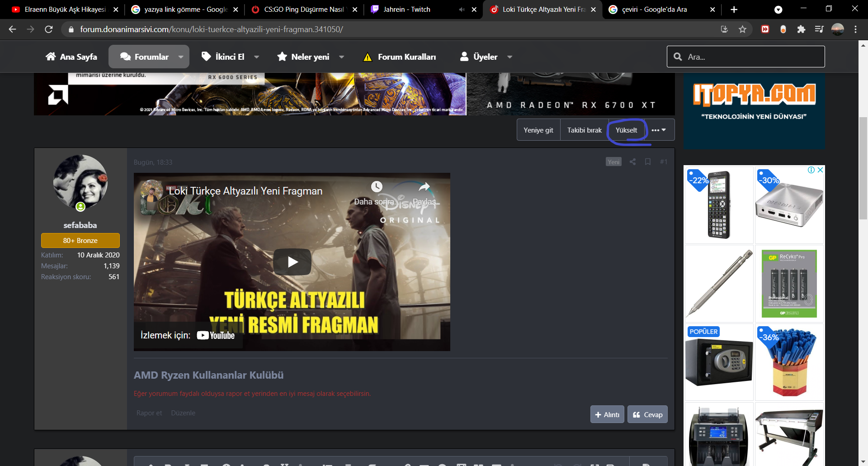This screenshot has height=466, width=868.
Task: Click the Itopya.com ad banner
Action: (754, 111)
